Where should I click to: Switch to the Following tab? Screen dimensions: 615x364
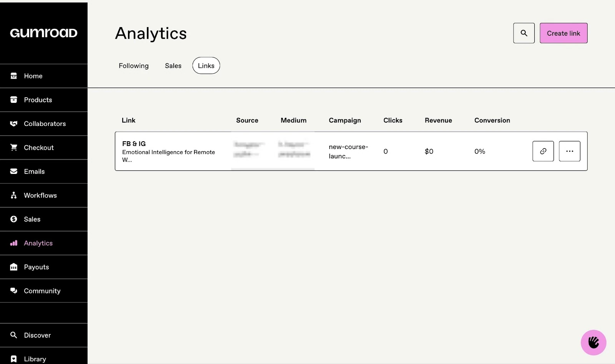coord(134,66)
